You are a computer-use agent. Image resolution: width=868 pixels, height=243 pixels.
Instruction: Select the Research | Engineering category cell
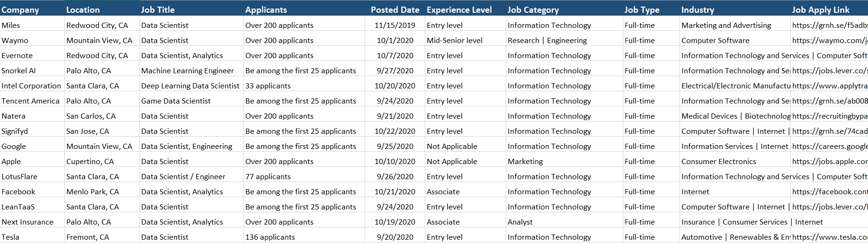pyautogui.click(x=564, y=40)
